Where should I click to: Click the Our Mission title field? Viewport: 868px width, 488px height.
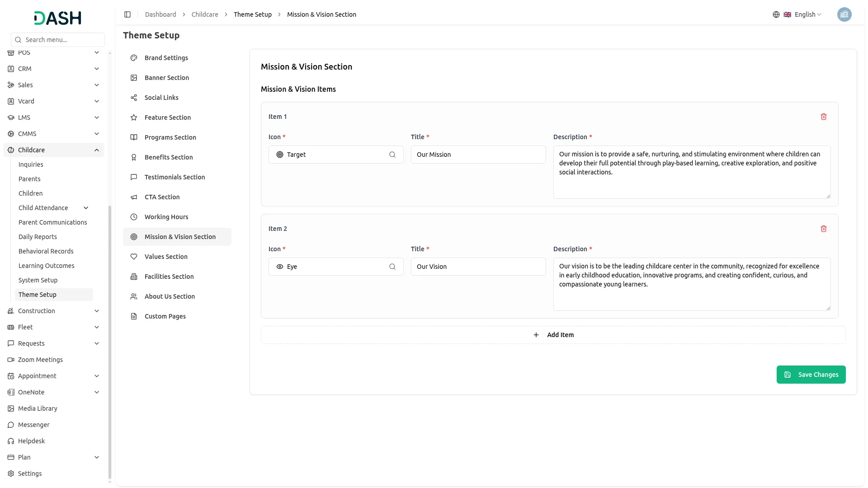click(x=478, y=155)
